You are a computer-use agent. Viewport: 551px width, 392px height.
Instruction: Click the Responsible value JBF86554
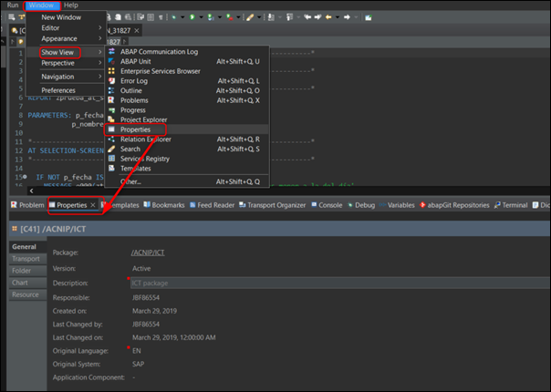pyautogui.click(x=146, y=298)
